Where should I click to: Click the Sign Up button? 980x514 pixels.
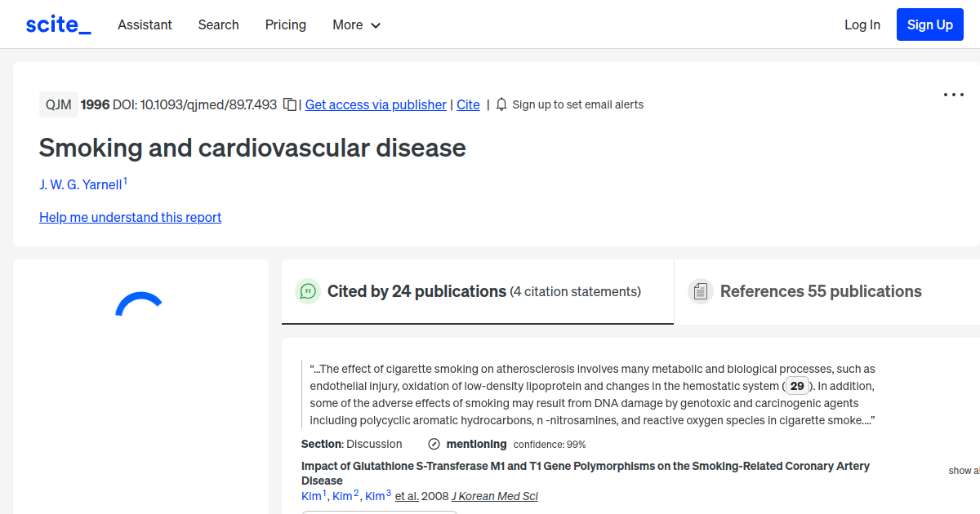[x=929, y=24]
